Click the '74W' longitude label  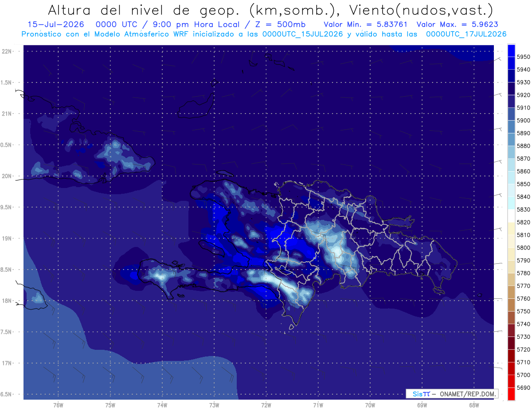162,405
